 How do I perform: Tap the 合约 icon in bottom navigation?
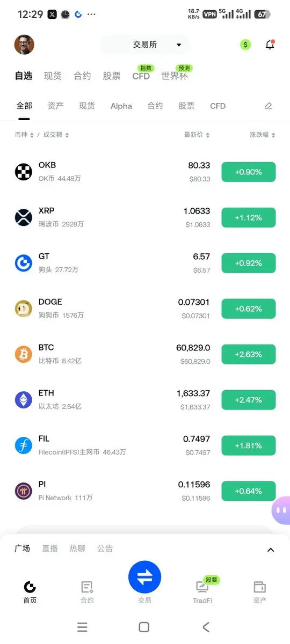point(87,587)
